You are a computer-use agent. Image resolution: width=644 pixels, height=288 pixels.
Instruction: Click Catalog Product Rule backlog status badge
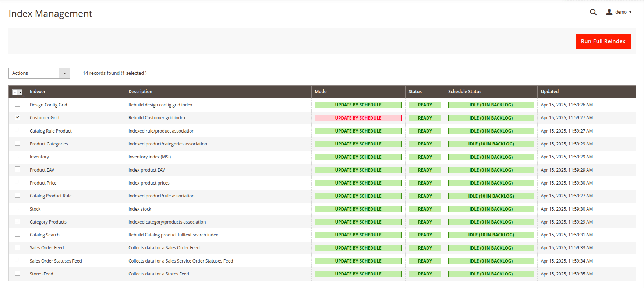(491, 196)
